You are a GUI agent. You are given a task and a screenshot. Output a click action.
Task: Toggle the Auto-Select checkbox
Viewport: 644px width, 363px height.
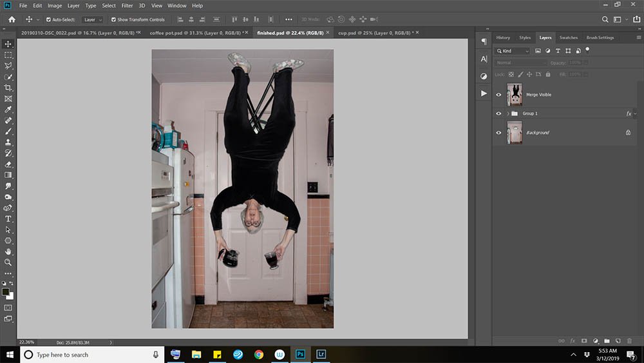48,19
